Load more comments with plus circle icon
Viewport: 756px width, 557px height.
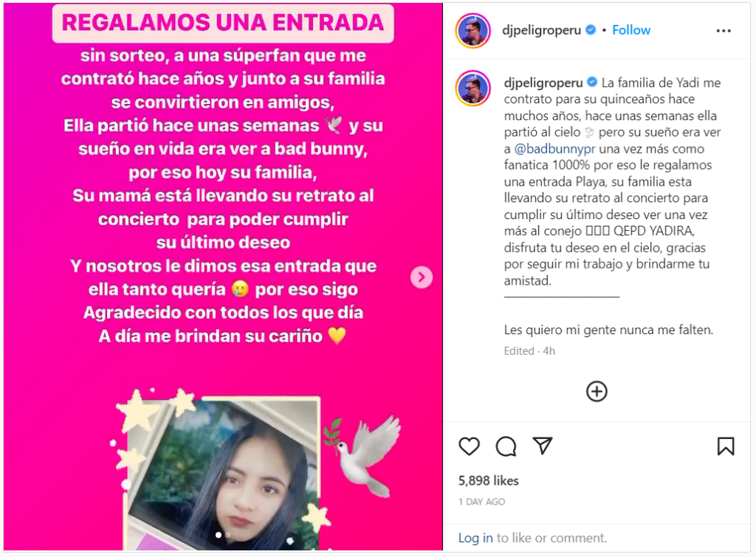(597, 391)
